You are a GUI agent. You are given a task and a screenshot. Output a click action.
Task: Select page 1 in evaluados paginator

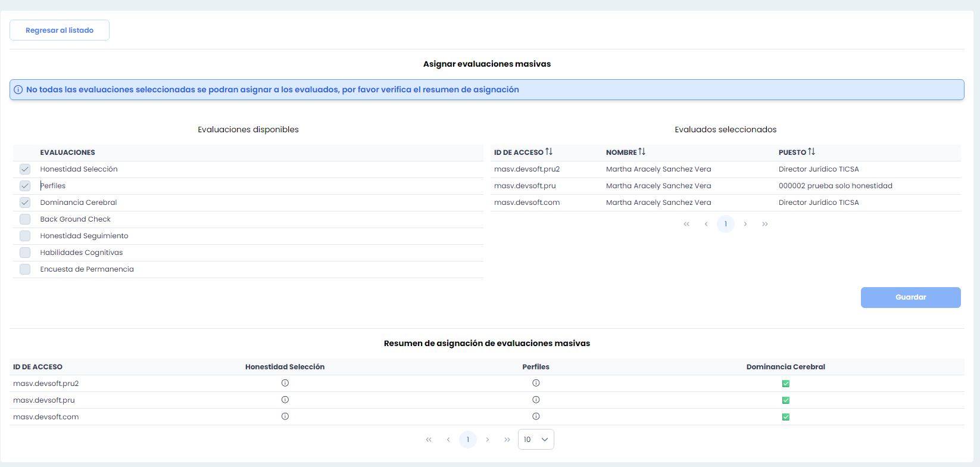(x=726, y=224)
